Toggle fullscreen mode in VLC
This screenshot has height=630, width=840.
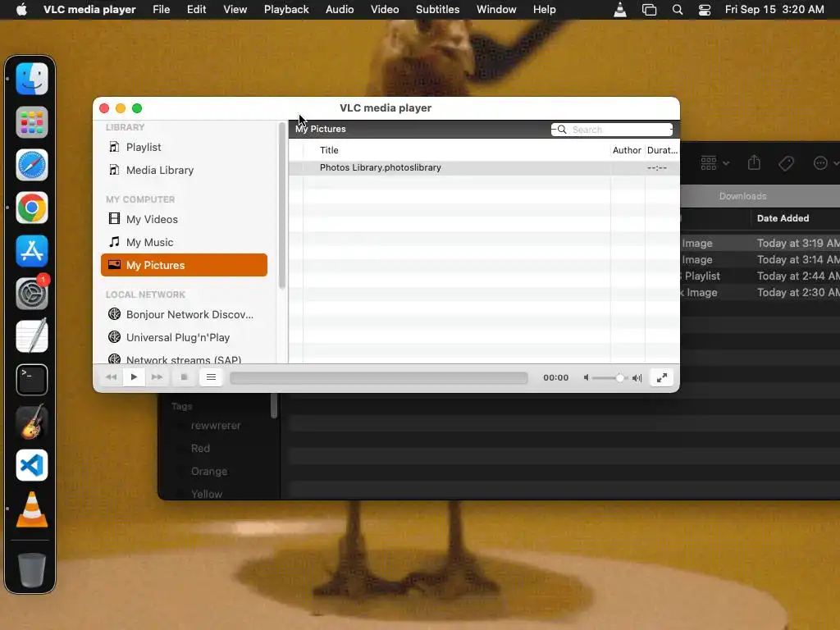coord(662,377)
